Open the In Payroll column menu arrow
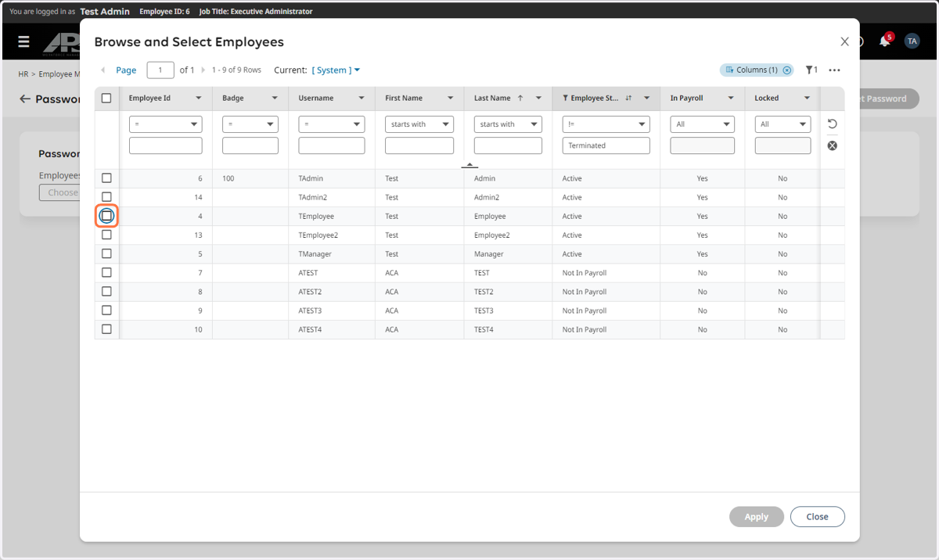This screenshot has height=560, width=939. [731, 99]
